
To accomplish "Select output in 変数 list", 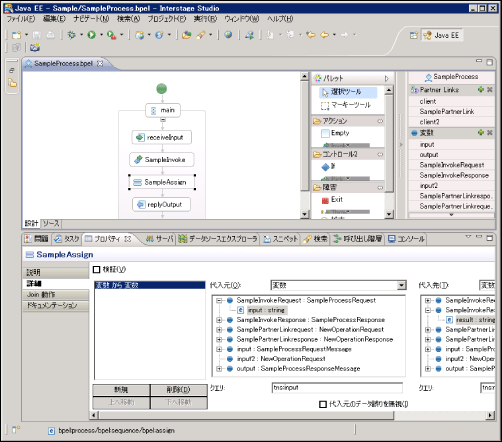I will (x=429, y=155).
